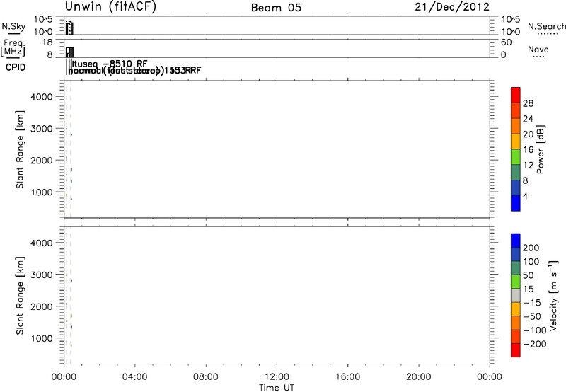Pick the bright blue top Velocity segment

coord(516,241)
